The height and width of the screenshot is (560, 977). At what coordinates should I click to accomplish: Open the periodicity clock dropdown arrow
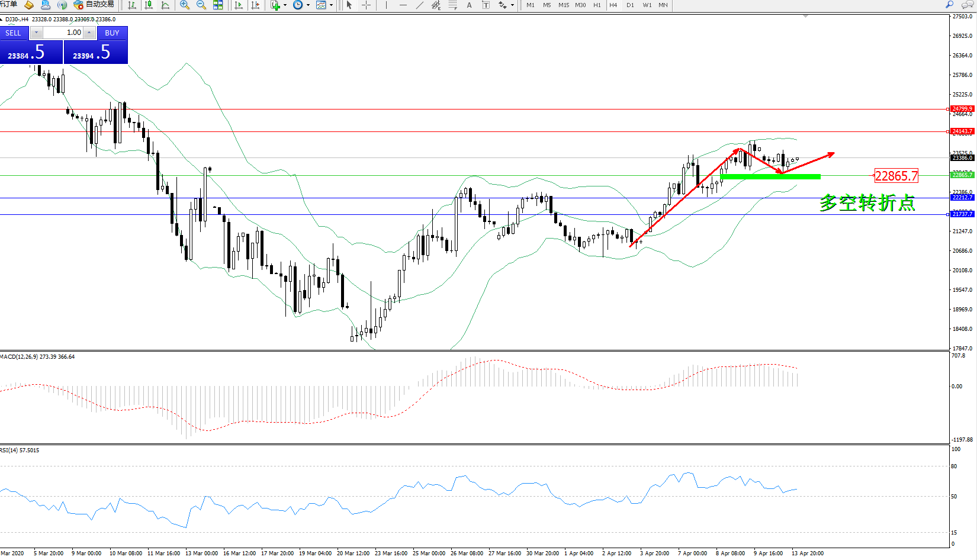click(308, 5)
